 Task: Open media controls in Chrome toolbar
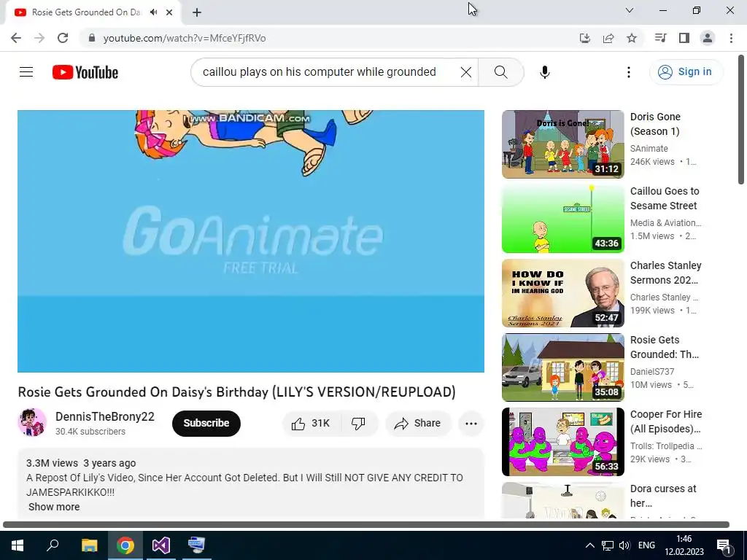[x=660, y=38]
